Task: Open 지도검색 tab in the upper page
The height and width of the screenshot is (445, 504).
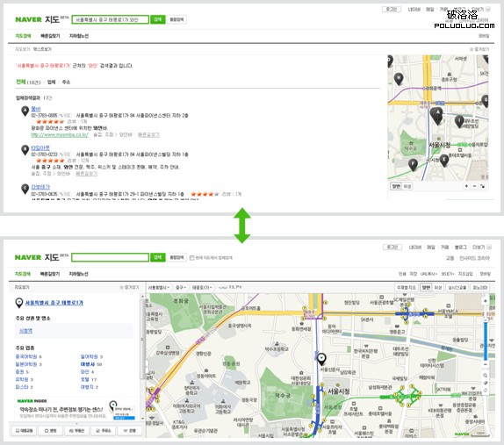Action: tap(23, 36)
